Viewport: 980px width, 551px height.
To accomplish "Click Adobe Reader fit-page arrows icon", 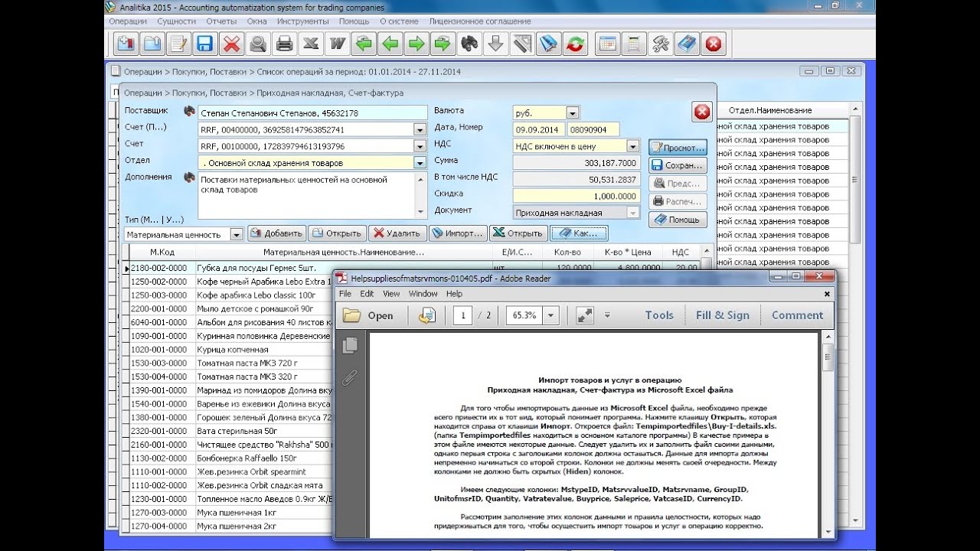I will (x=585, y=315).
